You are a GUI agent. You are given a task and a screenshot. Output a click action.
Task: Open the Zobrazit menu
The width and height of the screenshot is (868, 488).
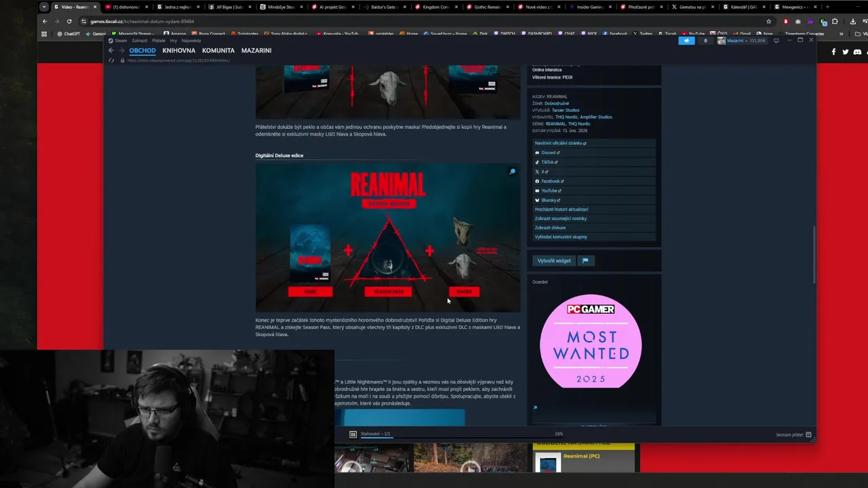[140, 41]
